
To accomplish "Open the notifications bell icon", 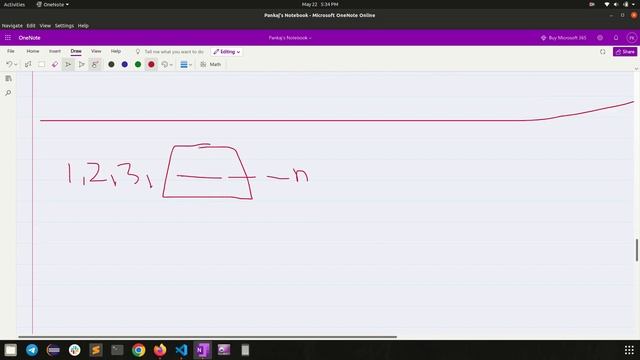I will pos(616,38).
